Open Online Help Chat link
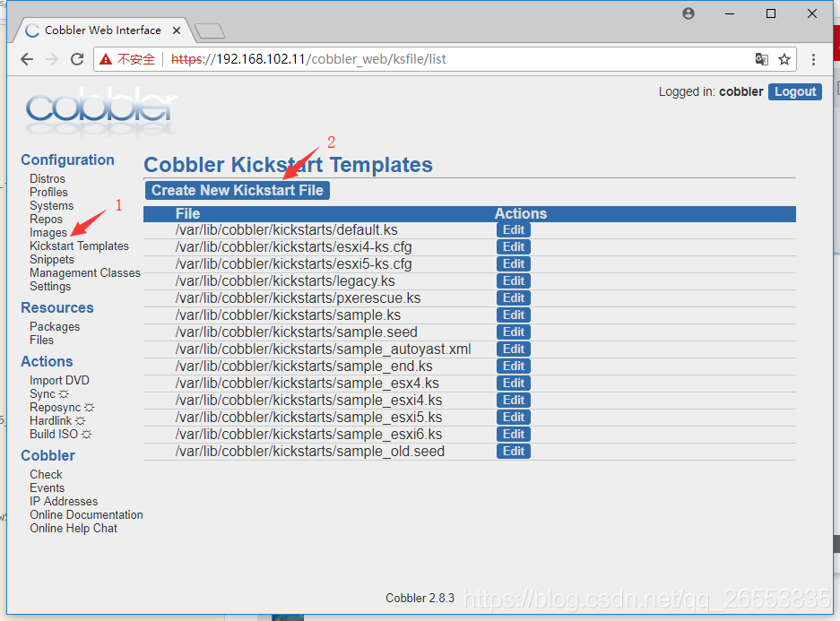The image size is (840, 621). click(74, 529)
